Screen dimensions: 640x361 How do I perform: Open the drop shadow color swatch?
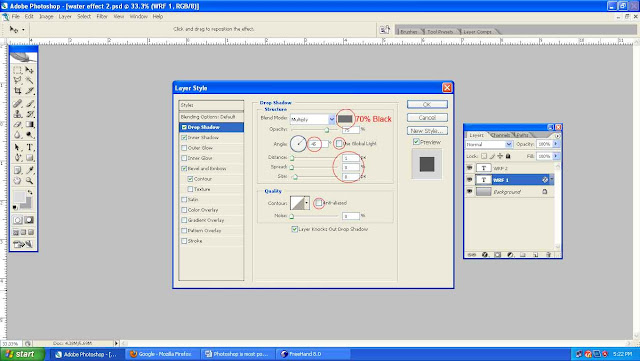345,119
